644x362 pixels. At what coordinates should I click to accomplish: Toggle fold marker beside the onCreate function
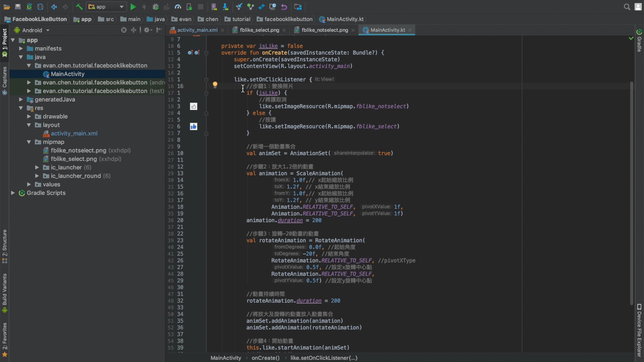pyautogui.click(x=206, y=53)
